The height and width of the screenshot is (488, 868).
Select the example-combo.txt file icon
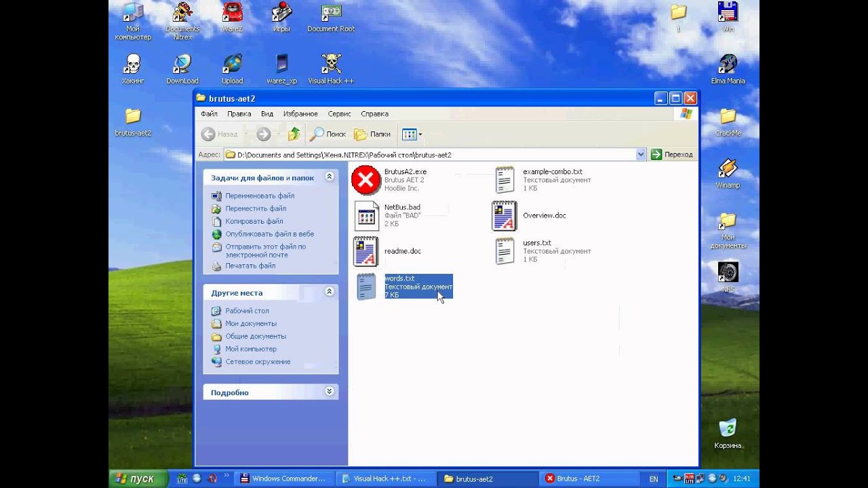[x=505, y=180]
